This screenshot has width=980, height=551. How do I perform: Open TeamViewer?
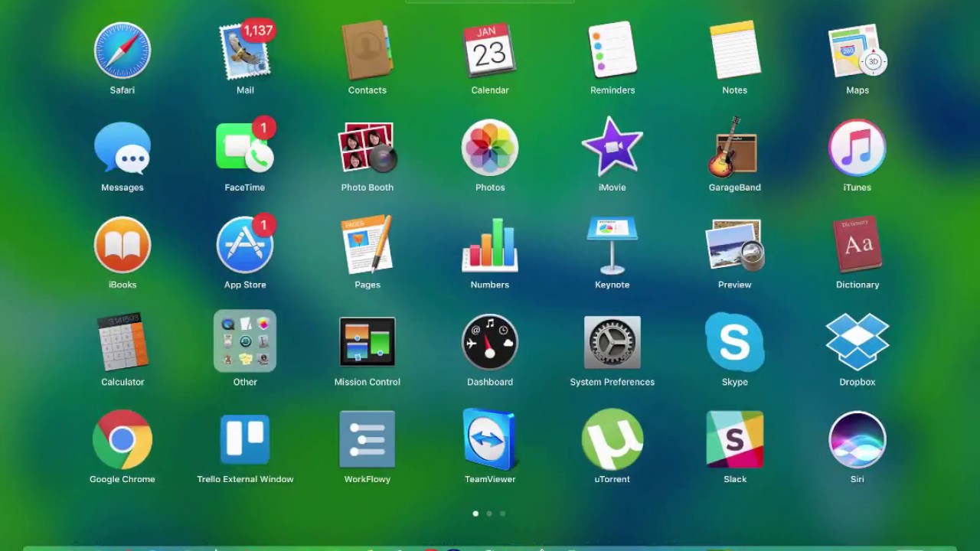[490, 439]
